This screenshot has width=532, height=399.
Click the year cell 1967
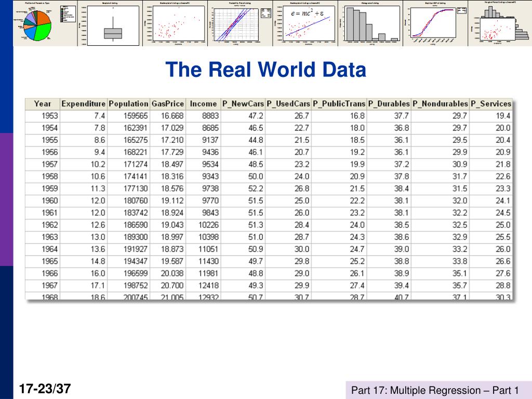coord(49,286)
